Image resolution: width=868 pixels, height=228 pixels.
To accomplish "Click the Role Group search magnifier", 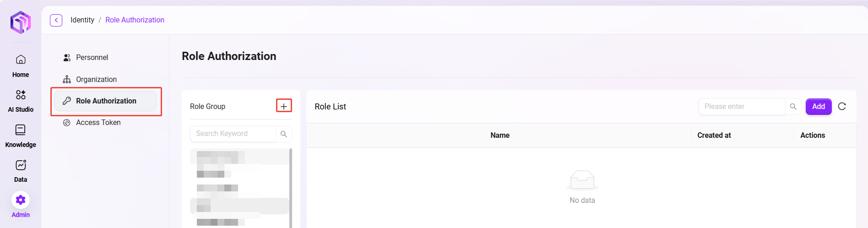I will coord(284,134).
